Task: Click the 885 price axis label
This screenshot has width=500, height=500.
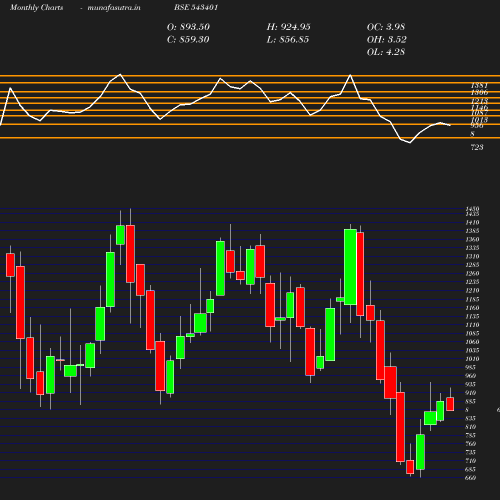Action: [471, 401]
